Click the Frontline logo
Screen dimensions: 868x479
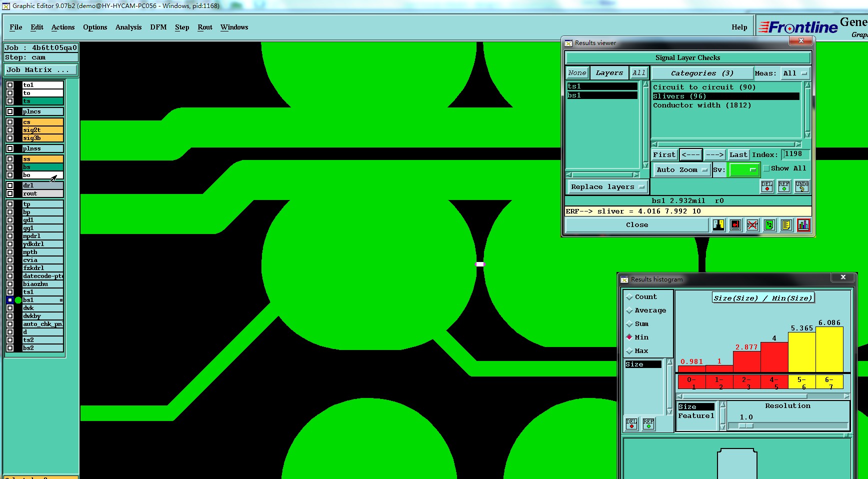(798, 27)
